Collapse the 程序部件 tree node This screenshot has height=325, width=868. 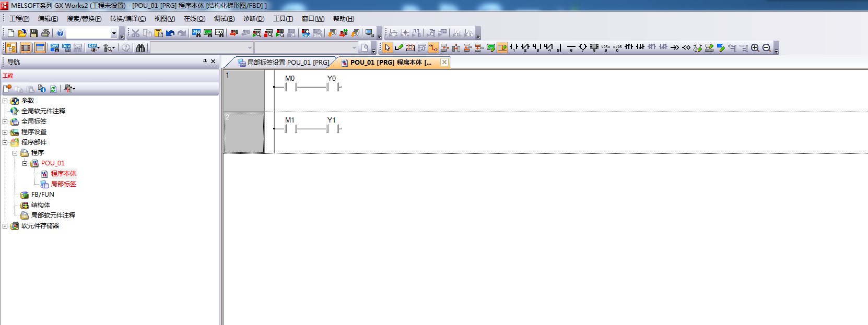coord(5,142)
